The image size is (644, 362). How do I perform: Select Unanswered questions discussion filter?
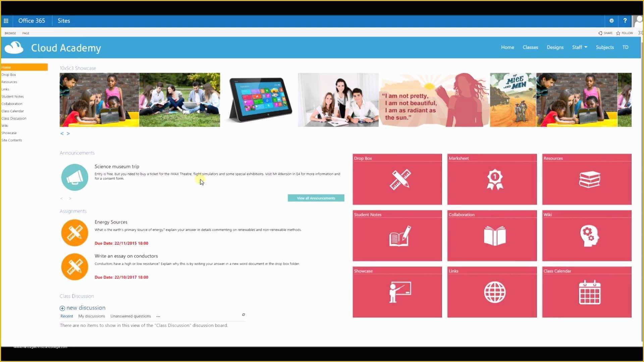pos(131,316)
